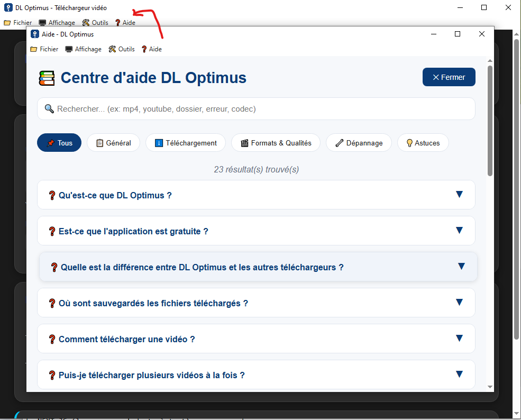Open Affichage menu in Aide window
This screenshot has width=521, height=420.
tap(84, 49)
